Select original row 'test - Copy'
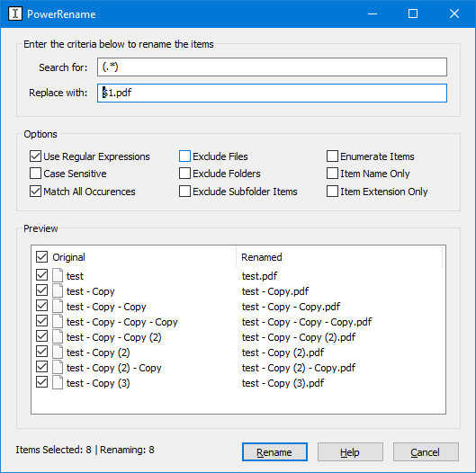Viewport: 476px width, 473px height. [91, 291]
